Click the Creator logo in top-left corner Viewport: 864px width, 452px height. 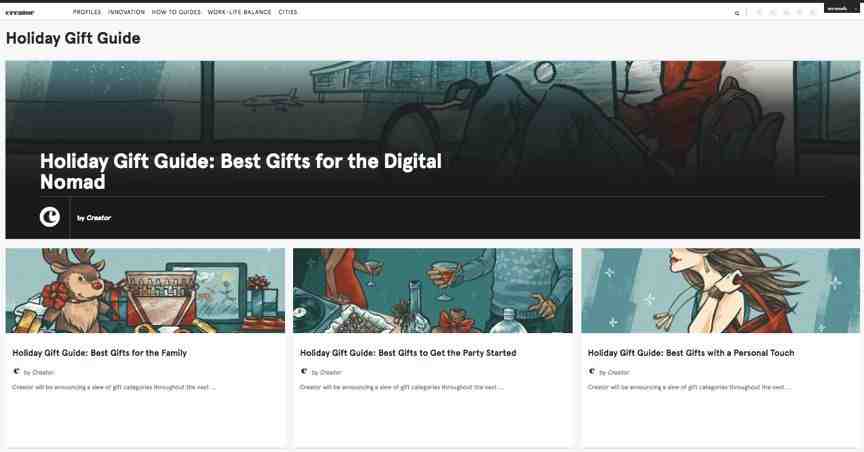click(x=20, y=12)
